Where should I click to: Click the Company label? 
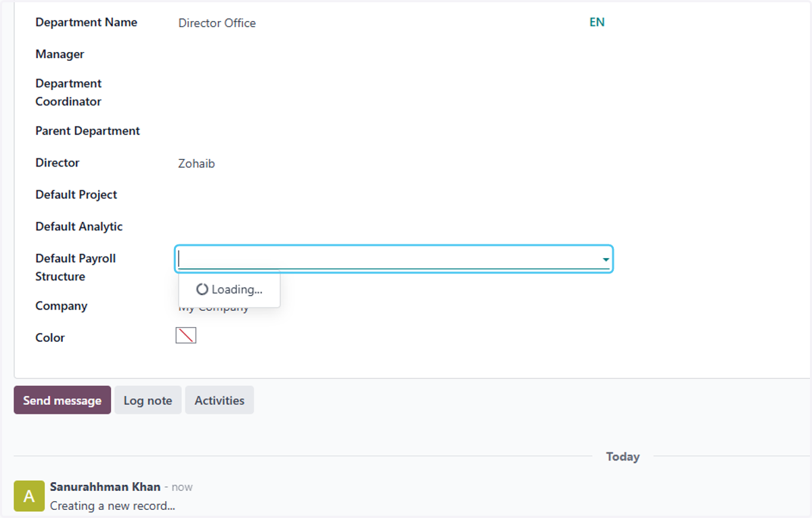click(61, 306)
